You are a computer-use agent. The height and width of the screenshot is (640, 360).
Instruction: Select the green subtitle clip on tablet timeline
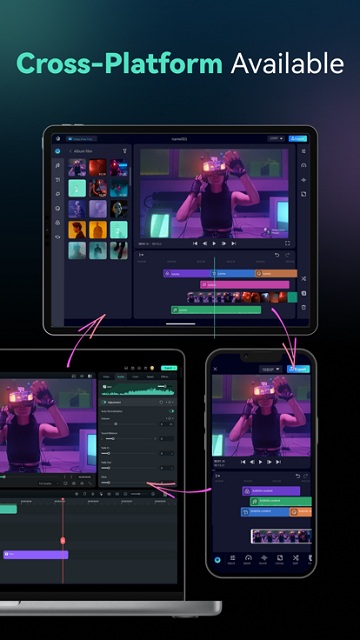(x=216, y=310)
